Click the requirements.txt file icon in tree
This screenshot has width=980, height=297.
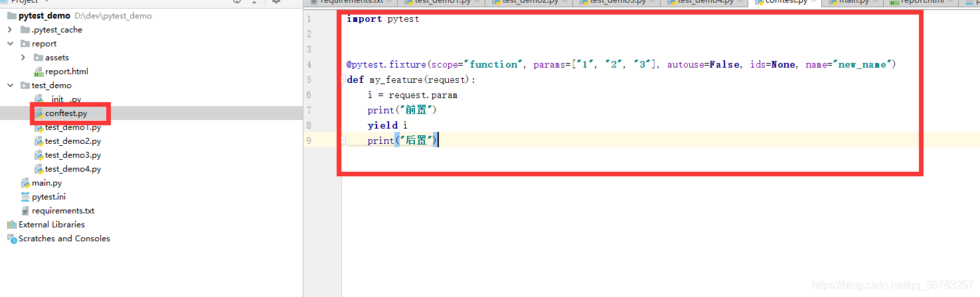[x=25, y=211]
